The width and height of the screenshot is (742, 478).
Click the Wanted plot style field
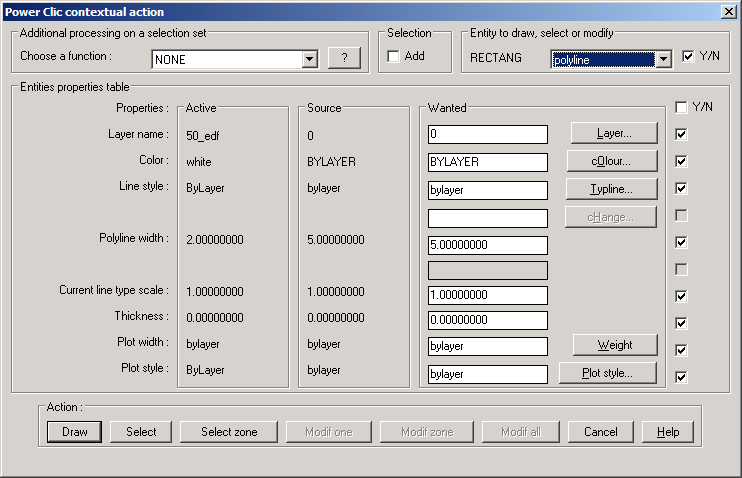coord(488,374)
